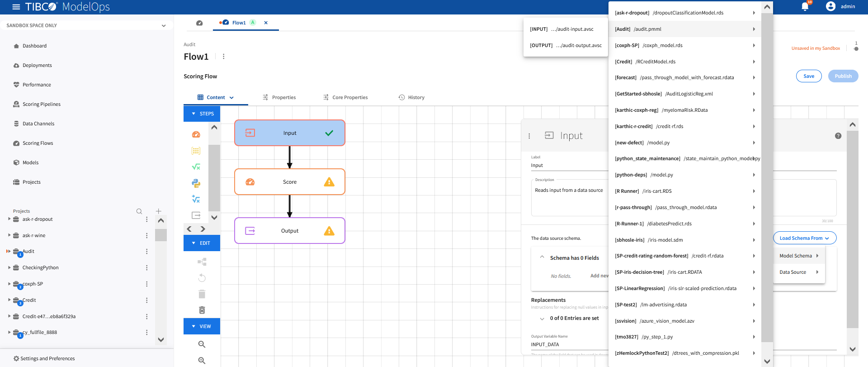Open the Load Schema From dropdown
Viewport: 868px width, 367px height.
point(805,238)
